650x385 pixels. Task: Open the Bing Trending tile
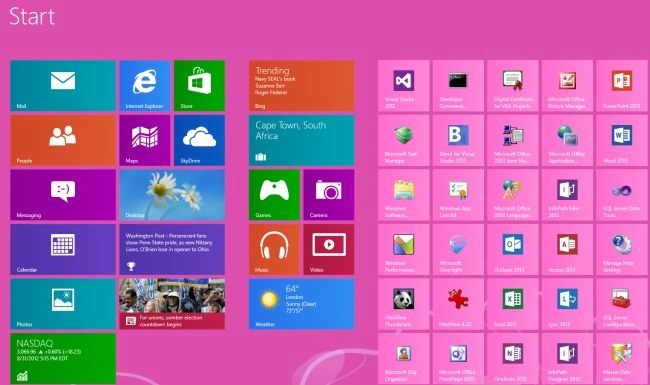coord(301,86)
